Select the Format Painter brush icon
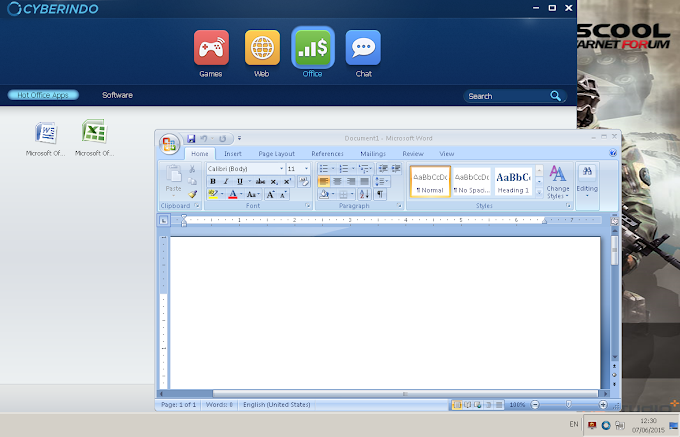The image size is (680, 437). pyautogui.click(x=192, y=194)
